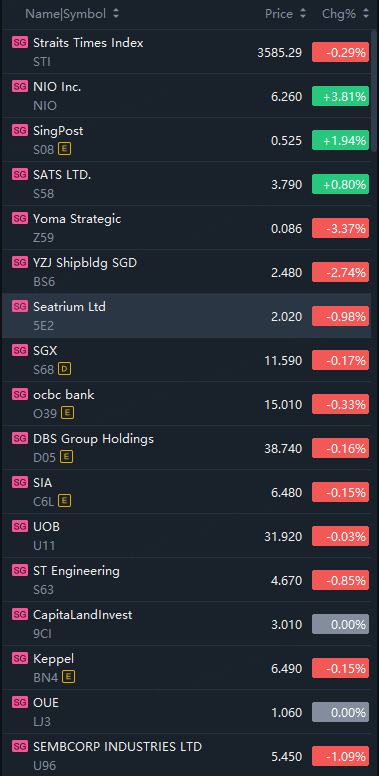Viewport: 379px width, 776px height.
Task: Open the ST Engineering S63 row
Action: pos(187,580)
